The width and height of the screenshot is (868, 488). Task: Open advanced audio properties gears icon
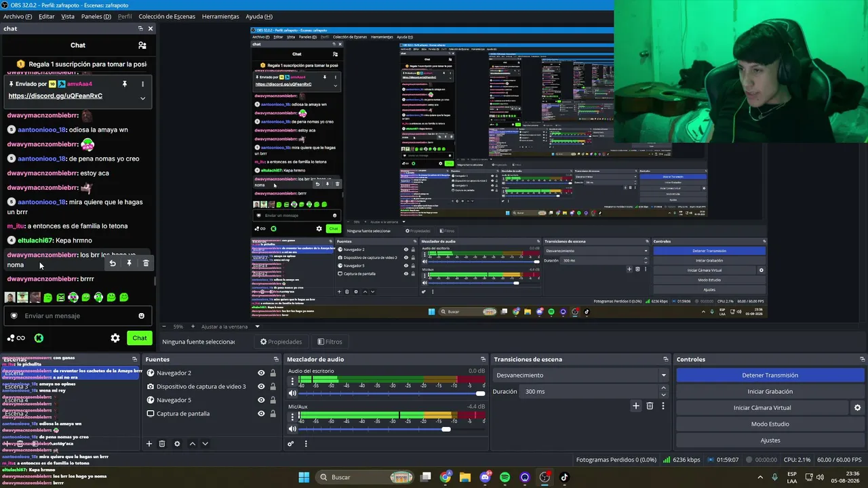(291, 444)
